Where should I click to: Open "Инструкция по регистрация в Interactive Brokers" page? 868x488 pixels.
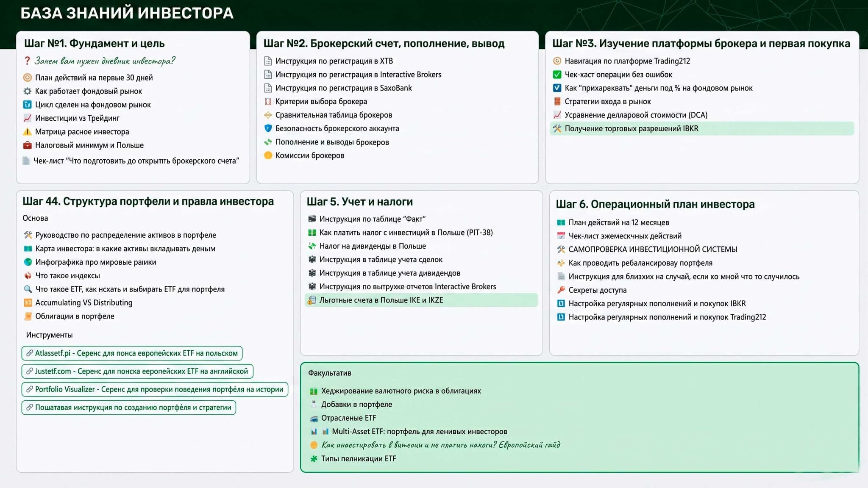pos(358,75)
